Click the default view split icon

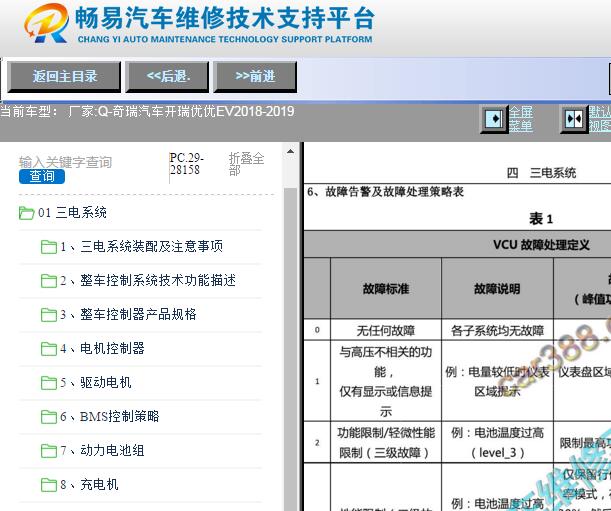pos(574,118)
